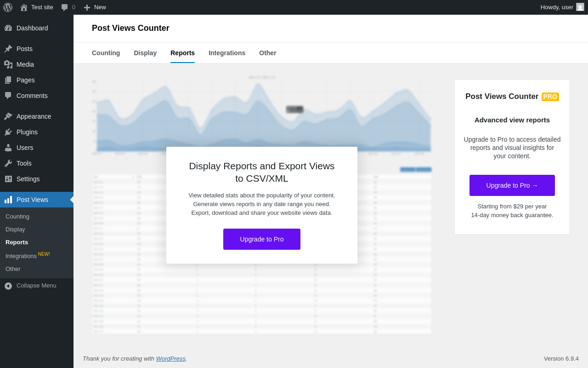
Task: Open the Posts menu label
Action: 24,49
